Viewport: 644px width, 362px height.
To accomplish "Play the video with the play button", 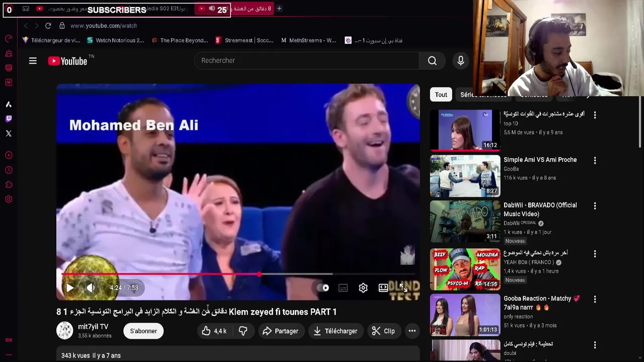I will point(70,288).
